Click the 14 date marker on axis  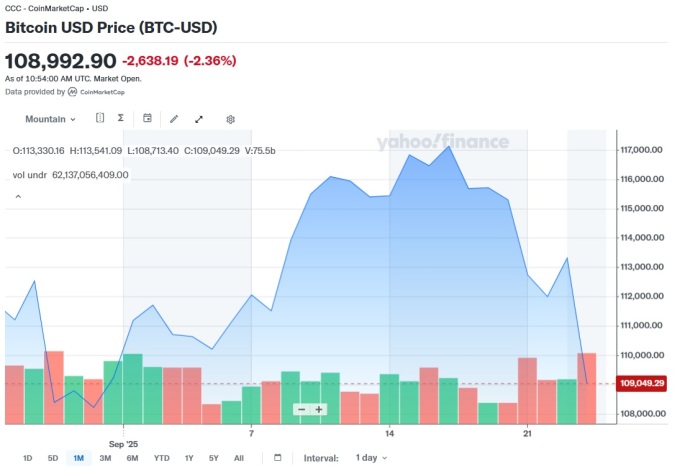point(389,433)
